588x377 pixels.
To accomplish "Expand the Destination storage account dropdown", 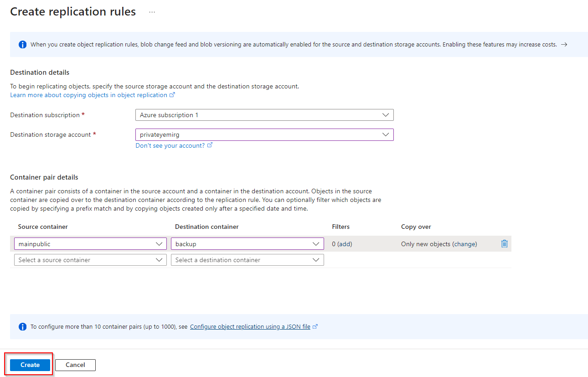I will point(264,134).
